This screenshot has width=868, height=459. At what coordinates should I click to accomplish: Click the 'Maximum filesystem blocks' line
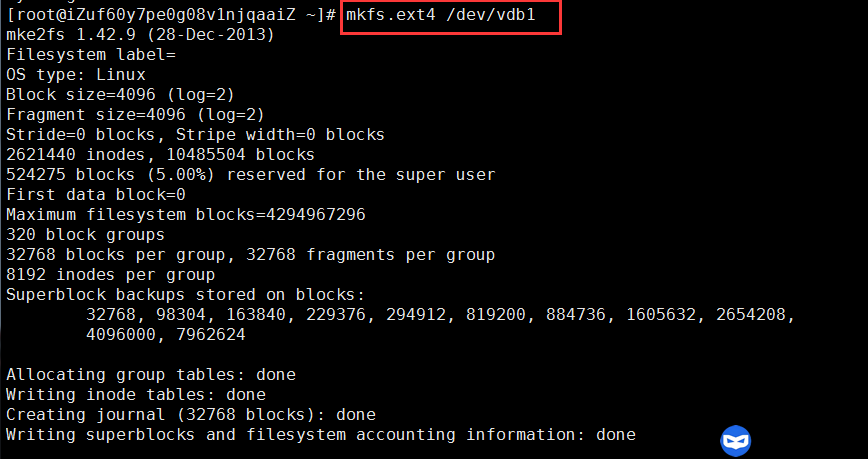(x=185, y=215)
